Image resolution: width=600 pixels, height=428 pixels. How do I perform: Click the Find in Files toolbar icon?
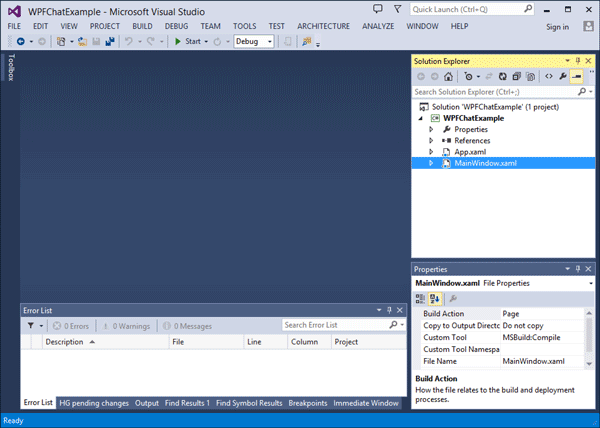[307, 41]
